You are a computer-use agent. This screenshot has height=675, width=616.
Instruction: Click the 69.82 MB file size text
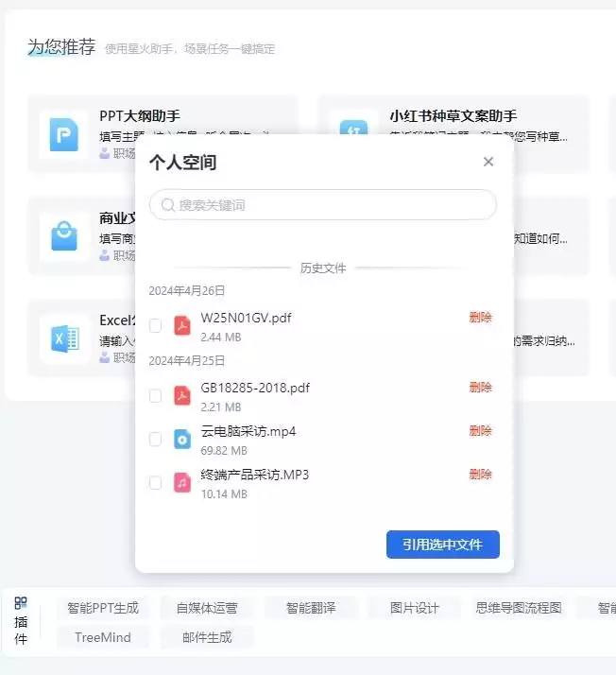[x=224, y=451]
